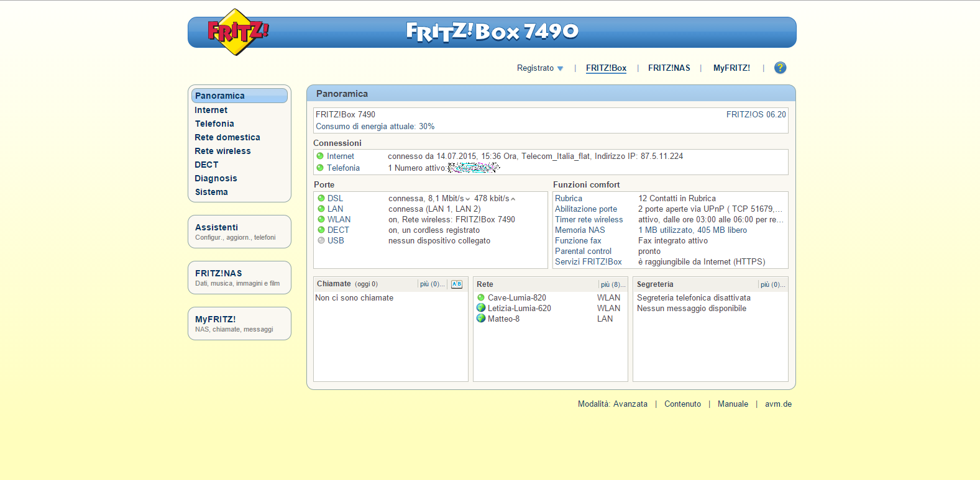980x480 pixels.
Task: Expand the Segreteria messages via più (0)
Action: pyautogui.click(x=773, y=284)
